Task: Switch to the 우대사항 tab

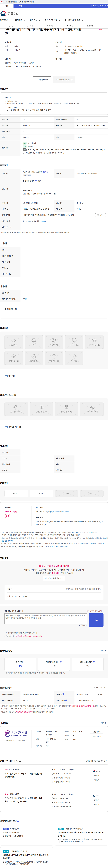Action: pyautogui.click(x=50, y=26)
